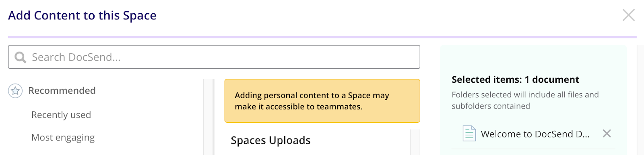Click the Selected items: 1 document heading
The image size is (644, 155).
[x=515, y=80]
